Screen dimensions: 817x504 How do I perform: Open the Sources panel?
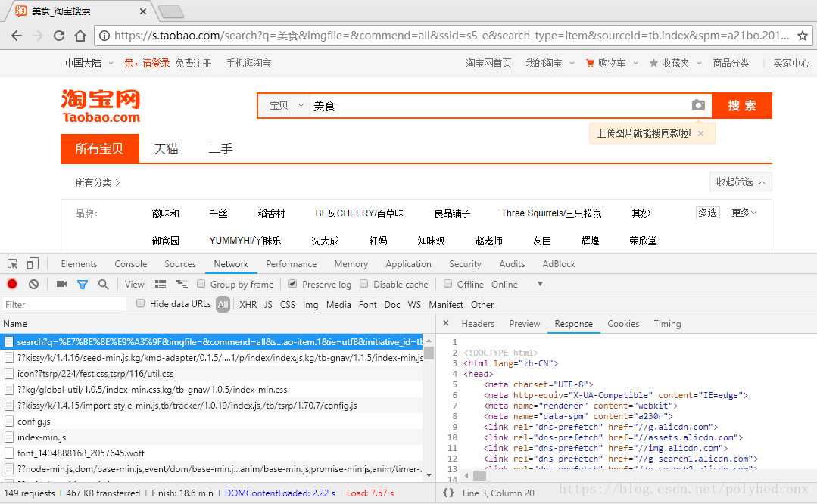point(180,264)
